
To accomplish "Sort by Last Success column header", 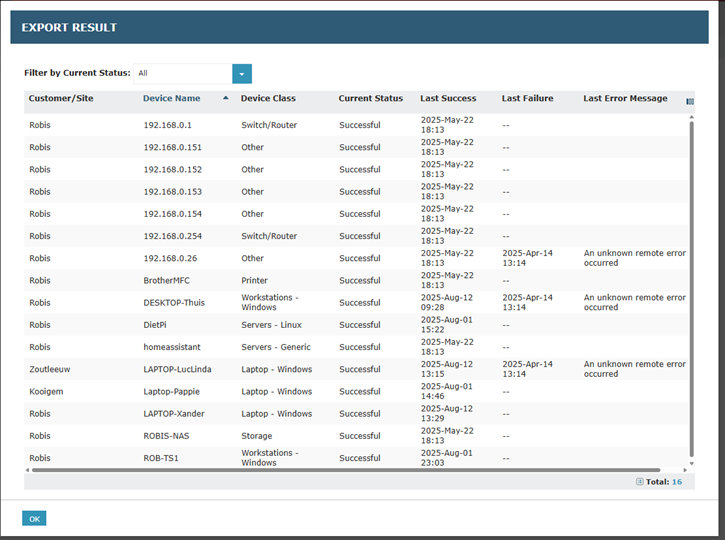I will coord(448,99).
